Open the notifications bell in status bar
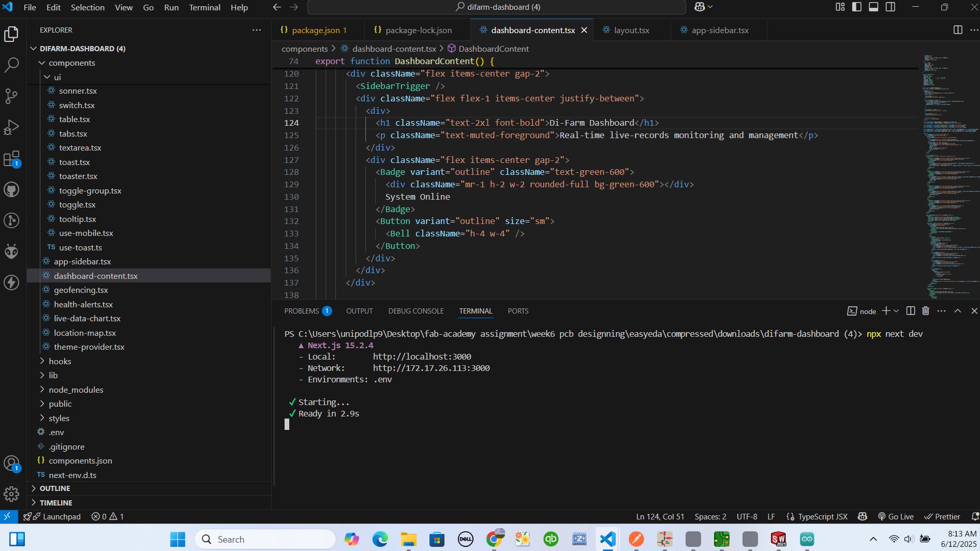The image size is (980, 551). pos(975,516)
